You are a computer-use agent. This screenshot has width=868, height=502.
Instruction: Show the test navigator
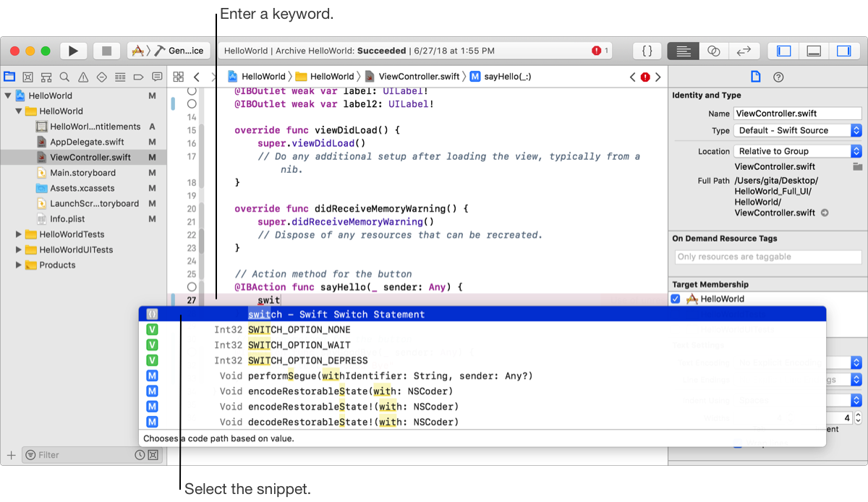[102, 77]
